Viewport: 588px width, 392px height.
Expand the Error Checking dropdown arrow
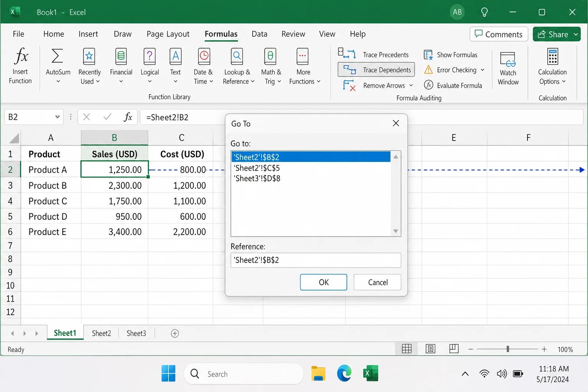click(482, 70)
